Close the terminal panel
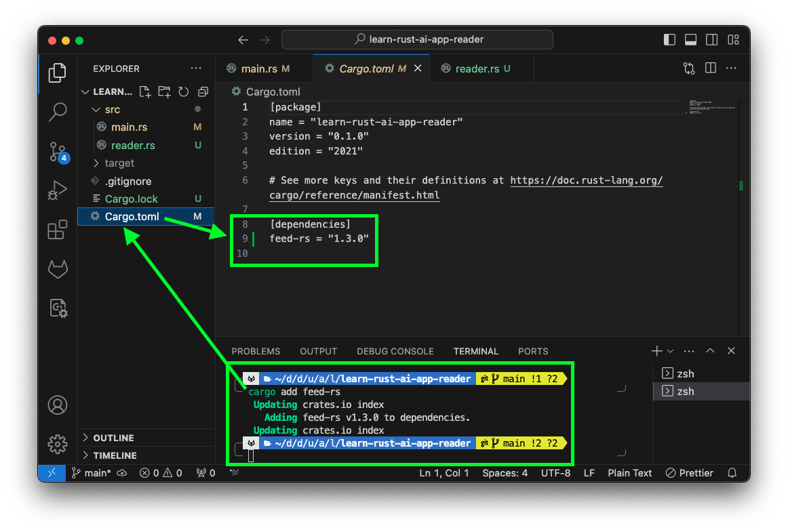 (731, 350)
